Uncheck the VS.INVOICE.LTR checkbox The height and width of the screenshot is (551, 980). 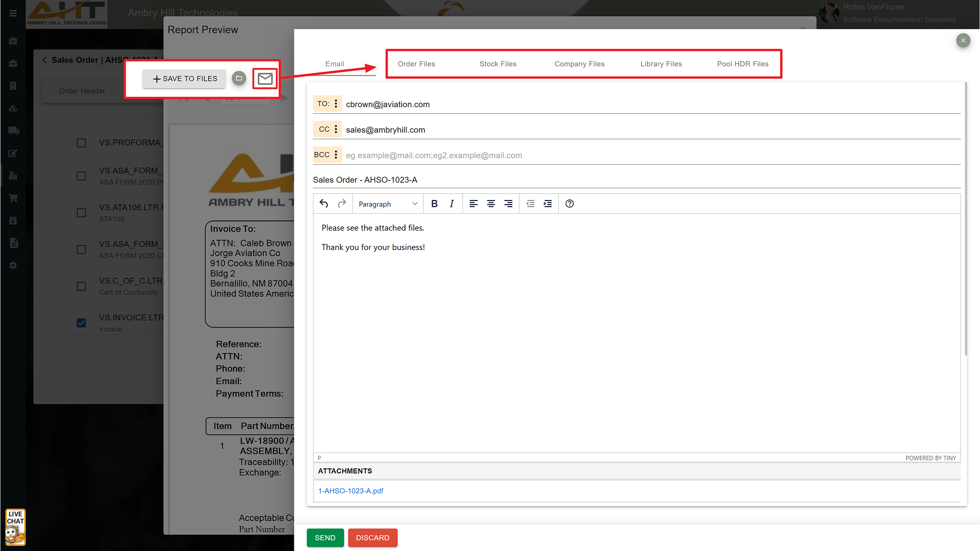click(x=81, y=322)
